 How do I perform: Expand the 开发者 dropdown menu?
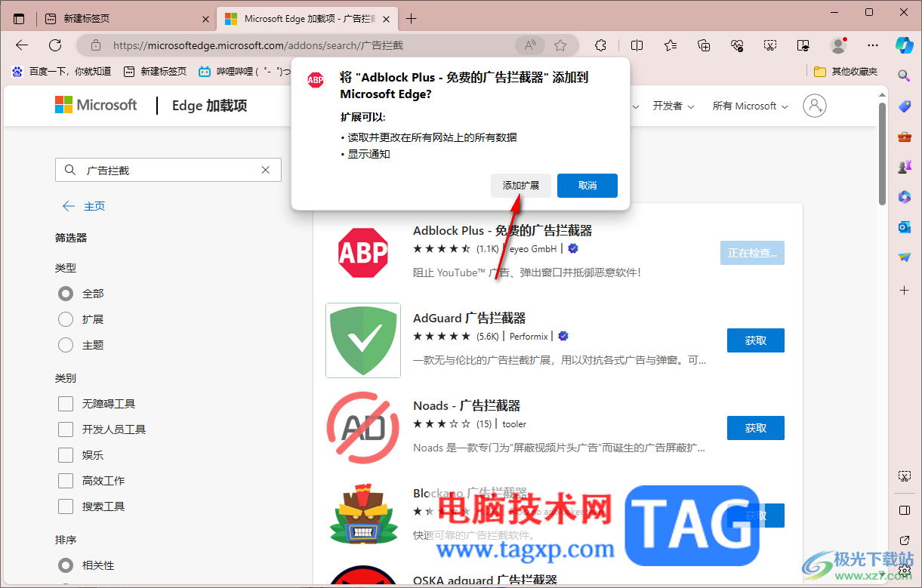673,106
